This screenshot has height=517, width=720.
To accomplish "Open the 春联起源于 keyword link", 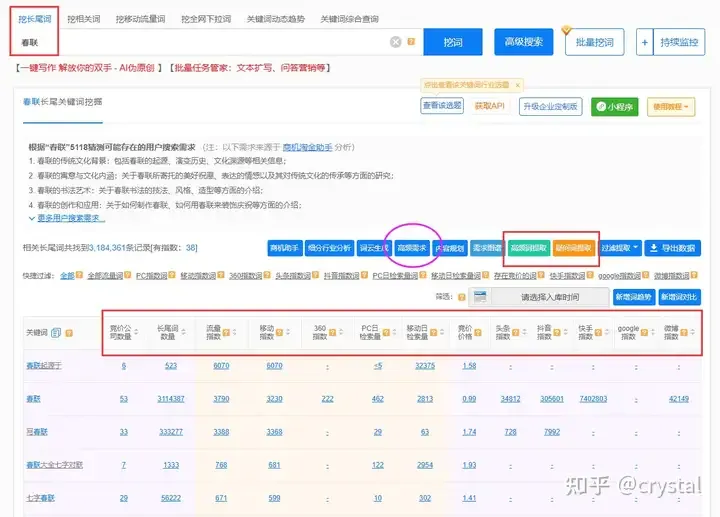I will (x=44, y=366).
